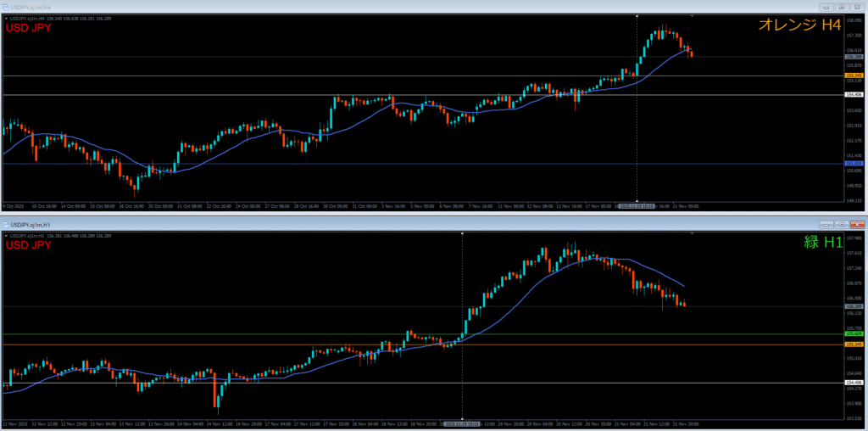Click the highlighted date marker on H4 time axis
The height and width of the screenshot is (431, 868).
[x=637, y=205]
